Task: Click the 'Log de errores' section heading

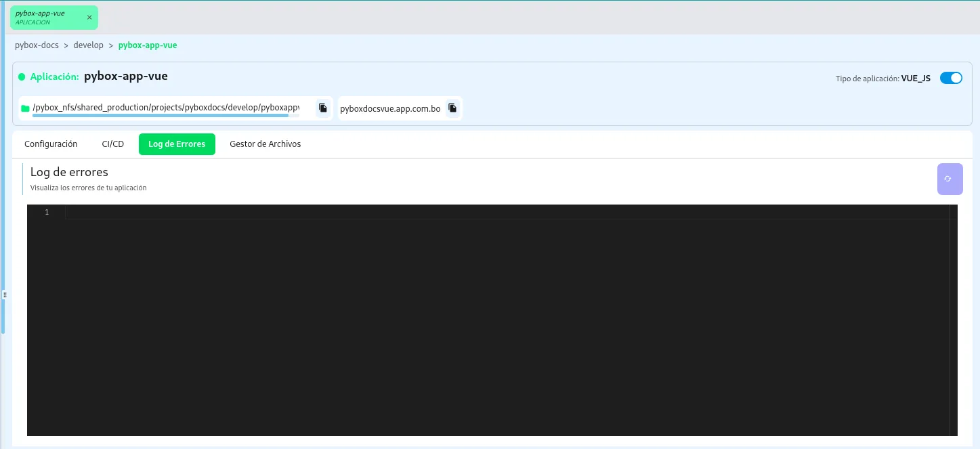Action: coord(69,172)
